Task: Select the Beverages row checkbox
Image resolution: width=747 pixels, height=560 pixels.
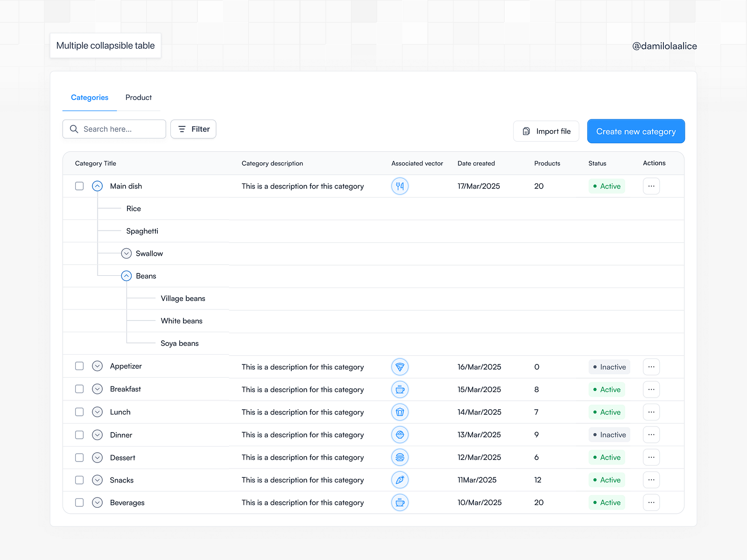Action: tap(79, 503)
